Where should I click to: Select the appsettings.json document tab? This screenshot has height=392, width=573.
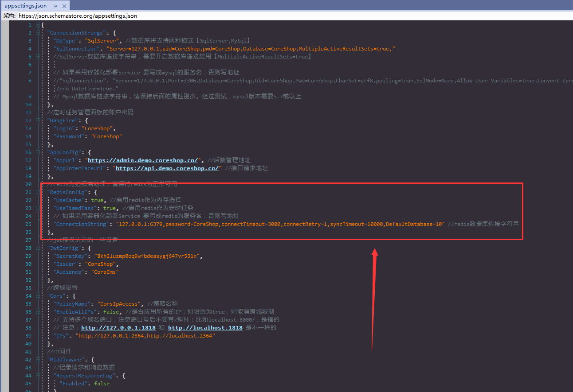click(x=25, y=6)
